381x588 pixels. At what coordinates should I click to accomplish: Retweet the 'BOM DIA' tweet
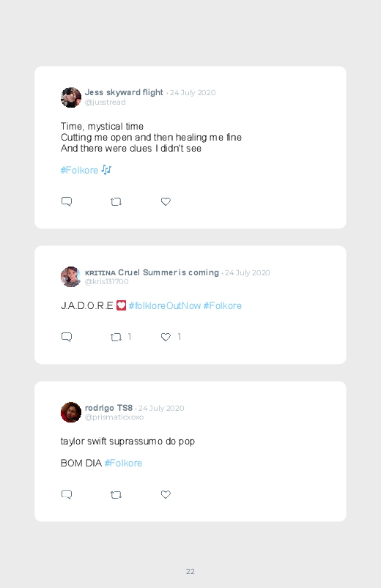[x=116, y=494]
